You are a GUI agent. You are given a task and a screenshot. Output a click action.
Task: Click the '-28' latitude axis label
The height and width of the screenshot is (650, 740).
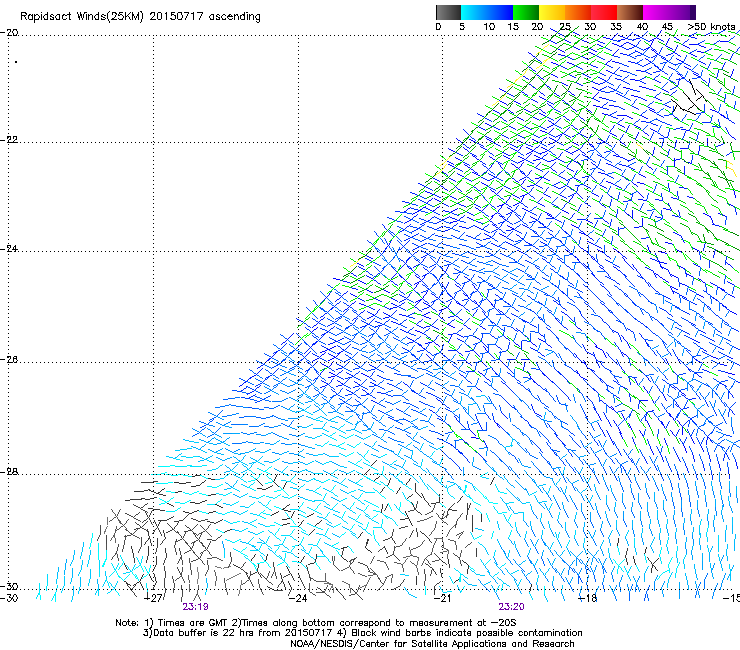click(x=9, y=472)
